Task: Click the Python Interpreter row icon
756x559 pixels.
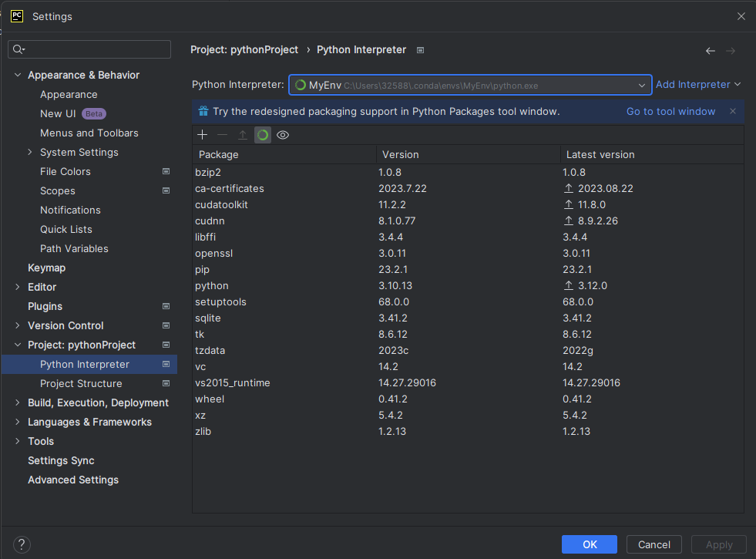Action: coord(166,364)
